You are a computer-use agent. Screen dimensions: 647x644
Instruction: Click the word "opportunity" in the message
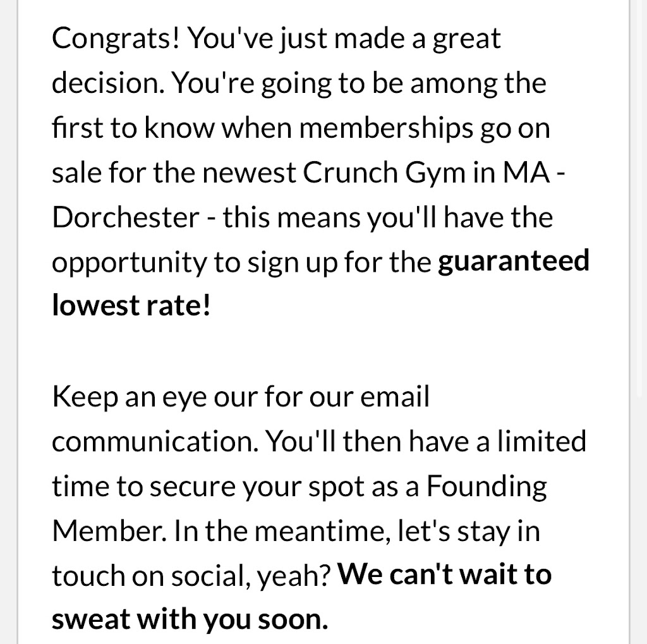coord(129,263)
